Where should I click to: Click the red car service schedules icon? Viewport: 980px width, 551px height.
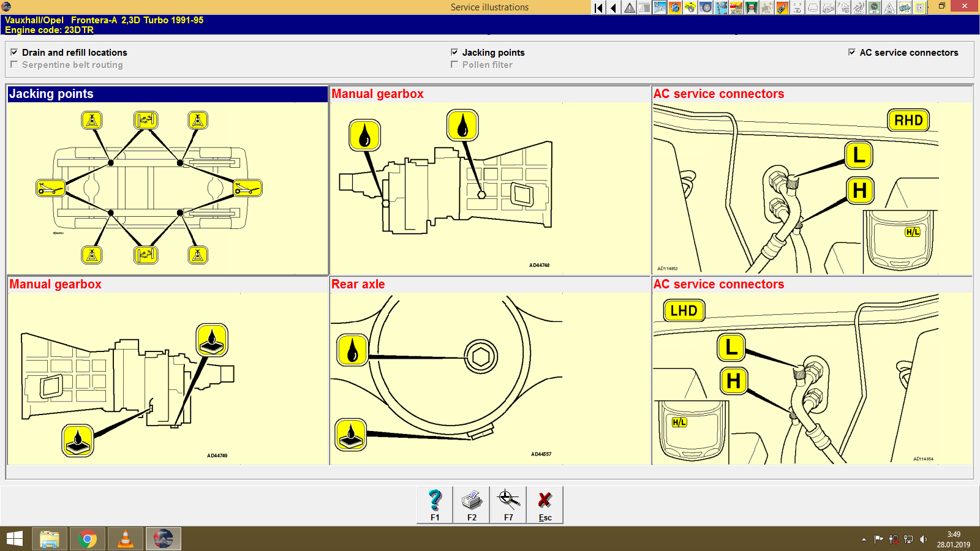(735, 7)
